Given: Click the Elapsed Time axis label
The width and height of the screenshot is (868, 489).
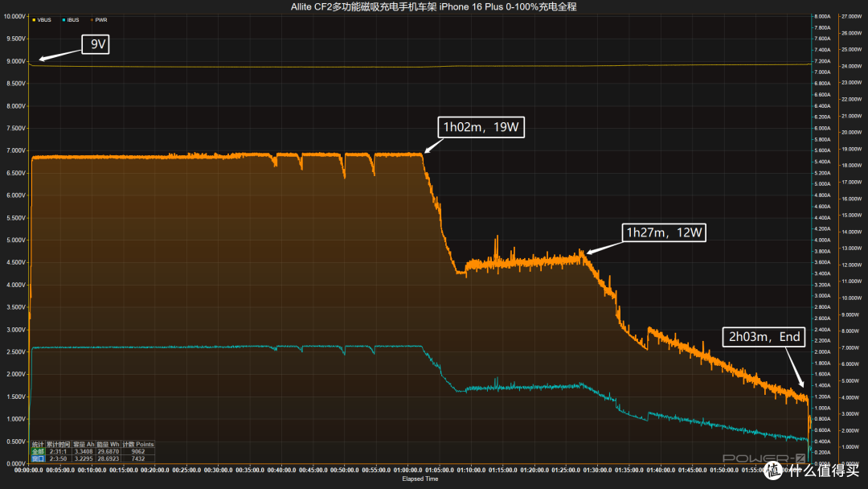Looking at the screenshot, I should (x=420, y=479).
